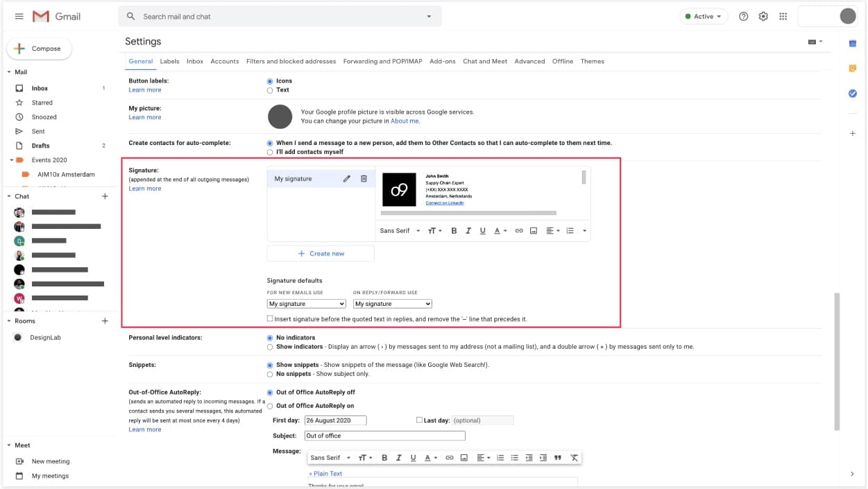
Task: Open the Settings gear icon
Action: pos(763,17)
